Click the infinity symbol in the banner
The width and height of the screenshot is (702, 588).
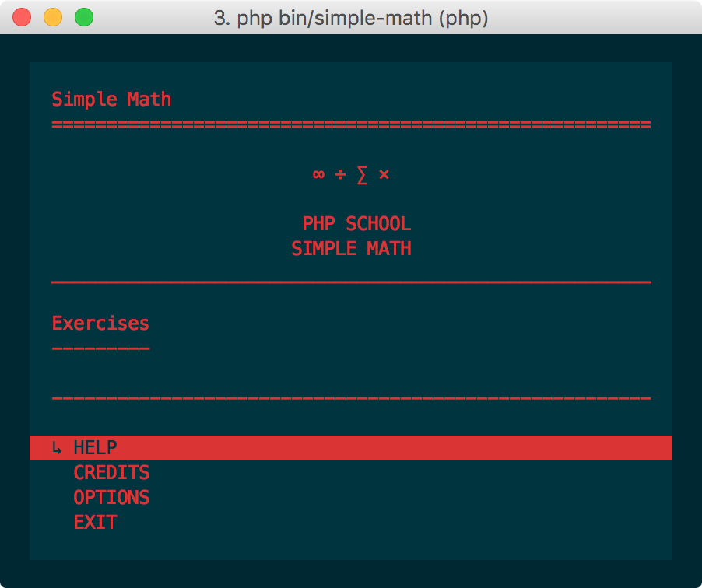[x=318, y=174]
